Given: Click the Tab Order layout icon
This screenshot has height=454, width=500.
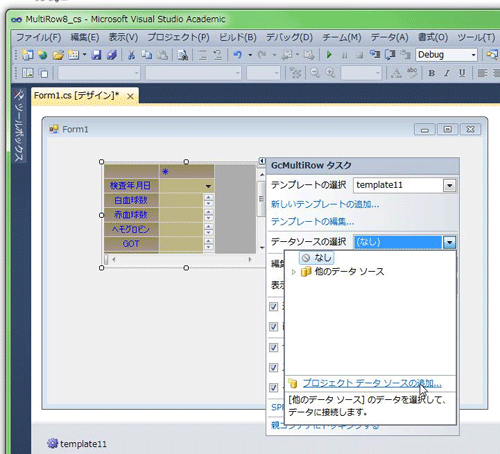Looking at the screenshot, I should (295, 73).
